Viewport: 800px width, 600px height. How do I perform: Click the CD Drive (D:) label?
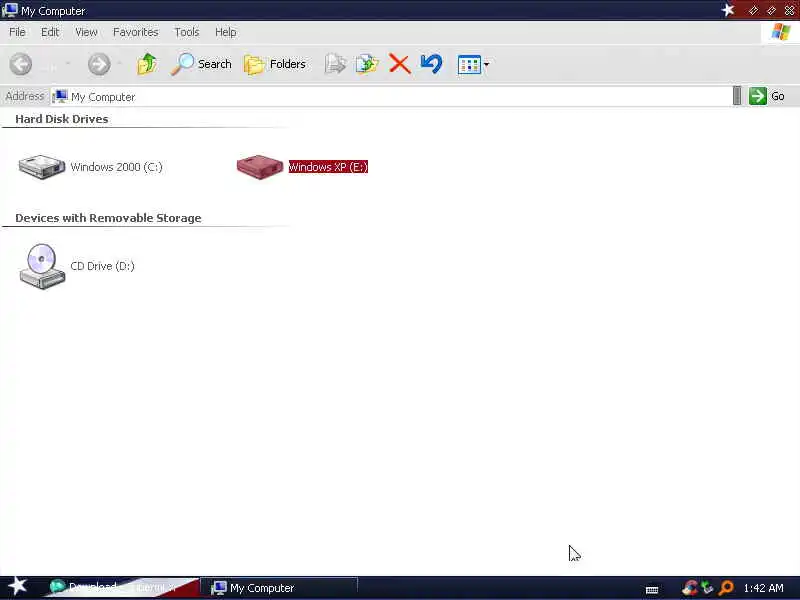103,266
